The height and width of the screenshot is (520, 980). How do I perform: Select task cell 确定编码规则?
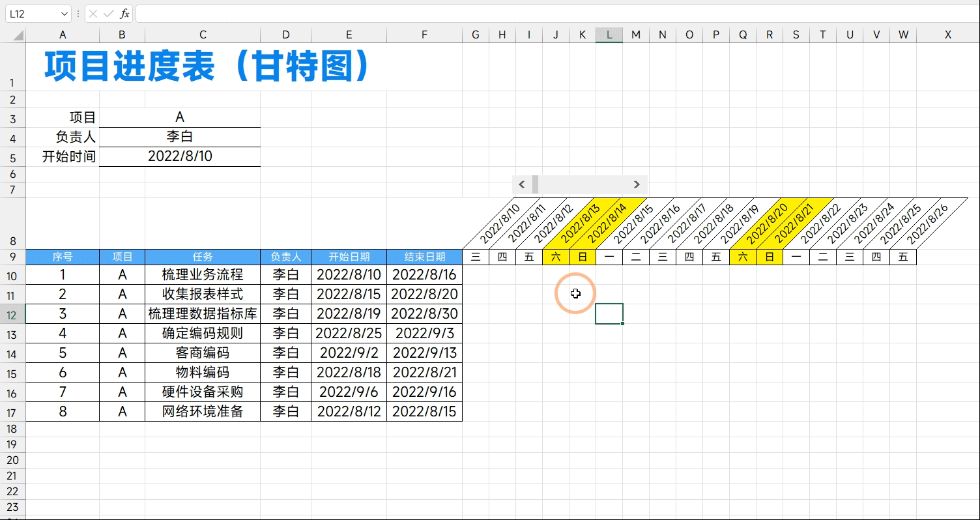pos(203,334)
